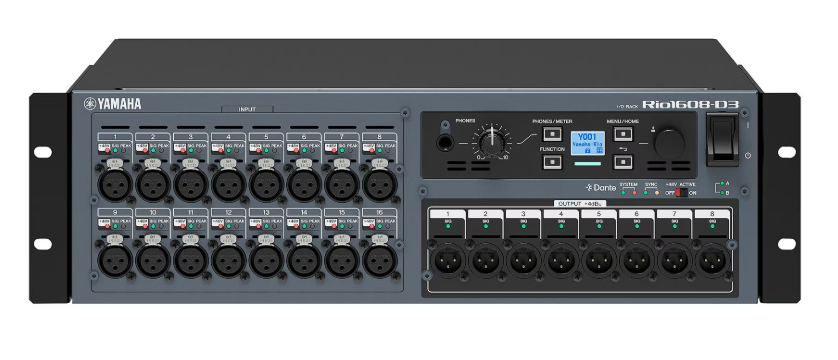Click the XLR connector on input 16
The height and width of the screenshot is (360, 838).
tap(379, 260)
